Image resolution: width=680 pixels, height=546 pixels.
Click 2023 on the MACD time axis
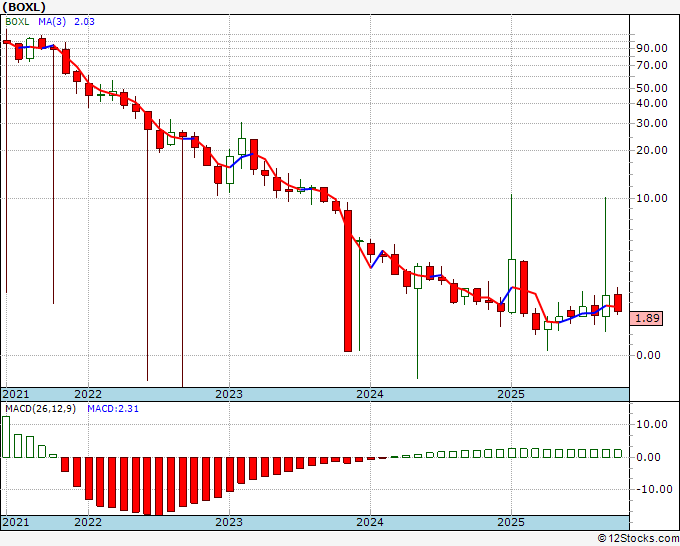229,522
